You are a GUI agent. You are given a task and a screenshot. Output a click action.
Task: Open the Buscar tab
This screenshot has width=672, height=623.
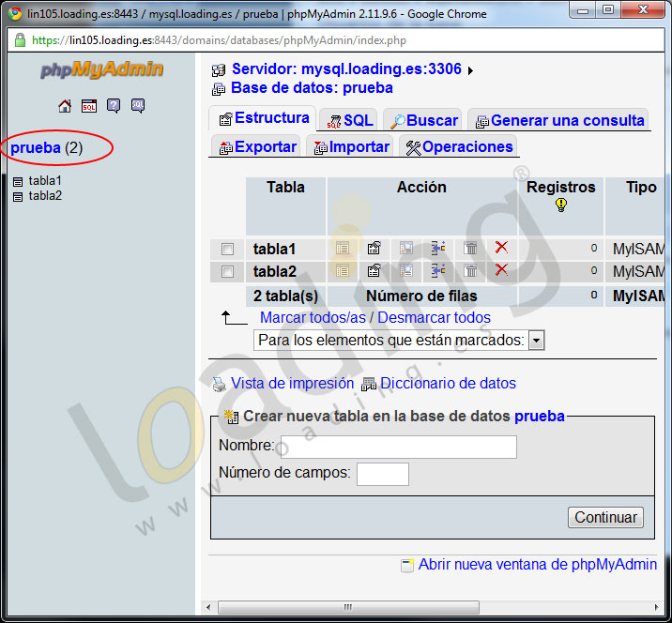[422, 120]
